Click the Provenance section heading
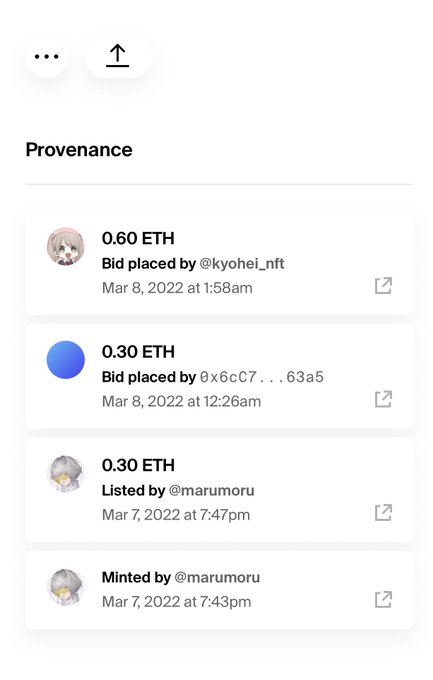The width and height of the screenshot is (433, 680). (x=79, y=150)
